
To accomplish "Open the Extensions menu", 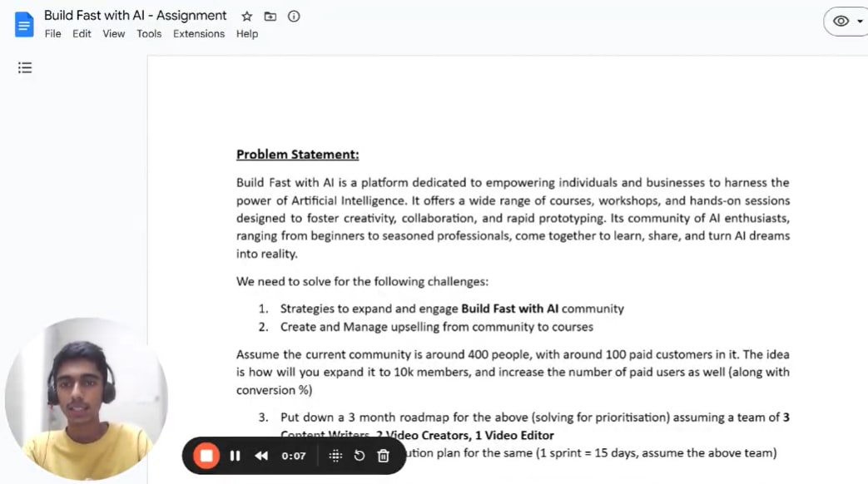I will pos(199,34).
